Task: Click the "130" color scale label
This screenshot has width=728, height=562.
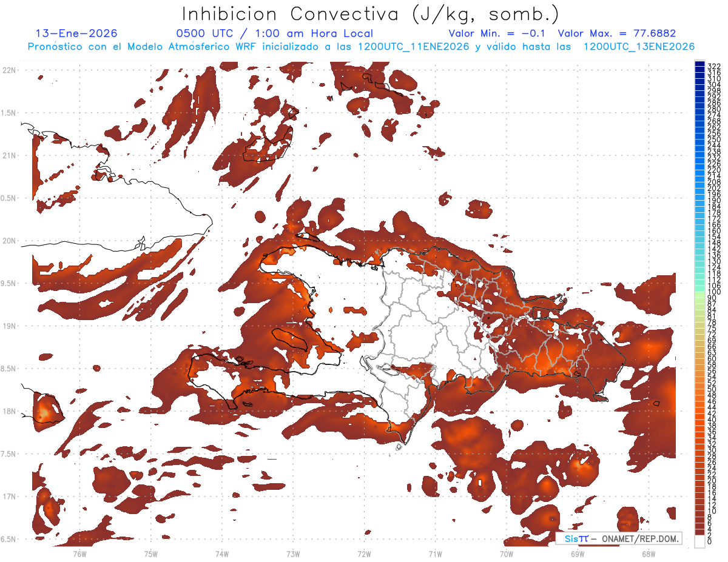Action: (714, 262)
